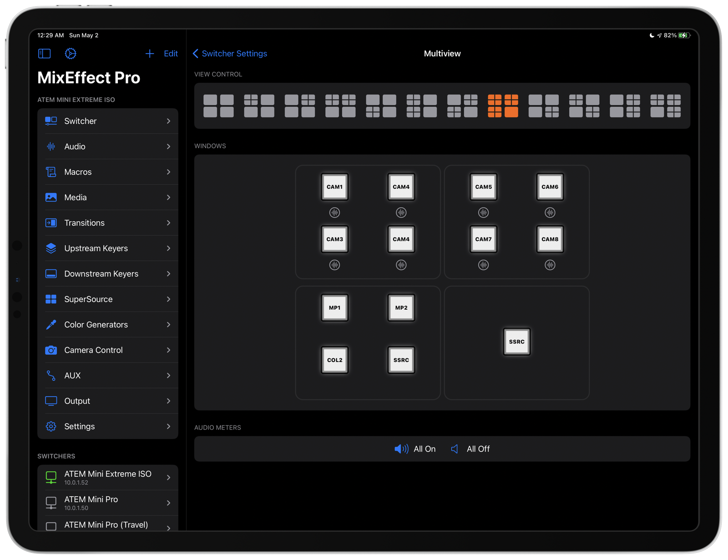Select the CAM6 window source button
The height and width of the screenshot is (560, 728).
tap(550, 187)
